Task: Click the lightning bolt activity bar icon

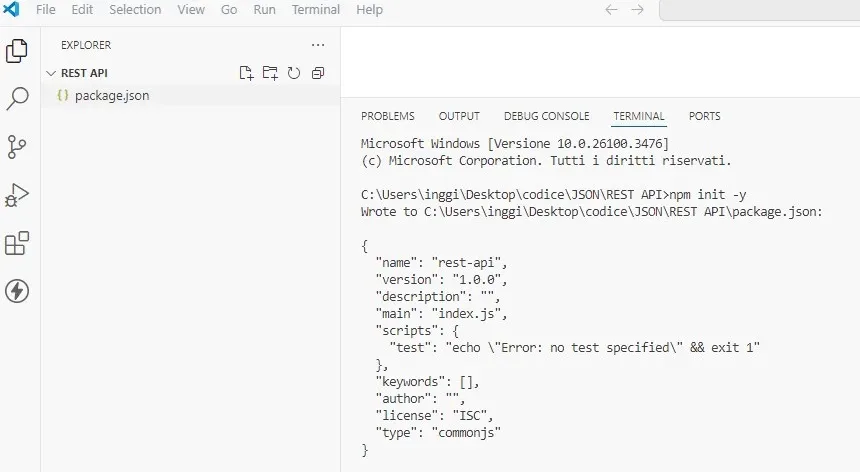Action: tap(17, 291)
